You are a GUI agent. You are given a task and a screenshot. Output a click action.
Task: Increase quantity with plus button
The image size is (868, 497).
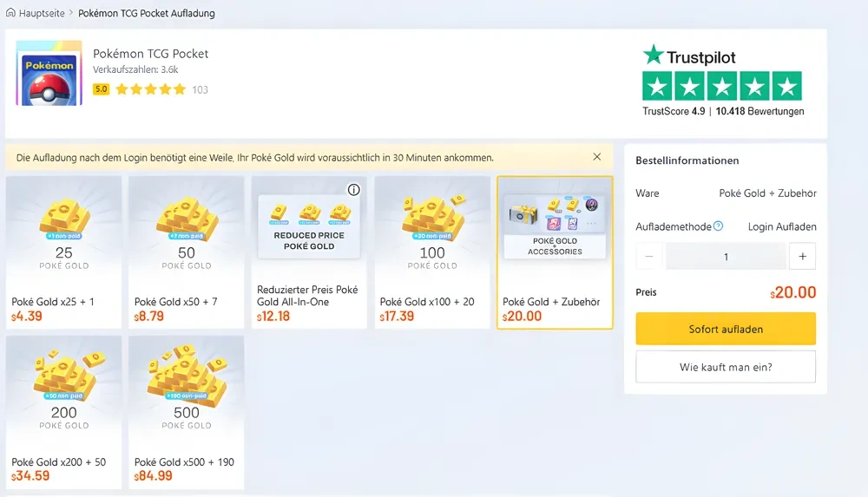pyautogui.click(x=802, y=257)
